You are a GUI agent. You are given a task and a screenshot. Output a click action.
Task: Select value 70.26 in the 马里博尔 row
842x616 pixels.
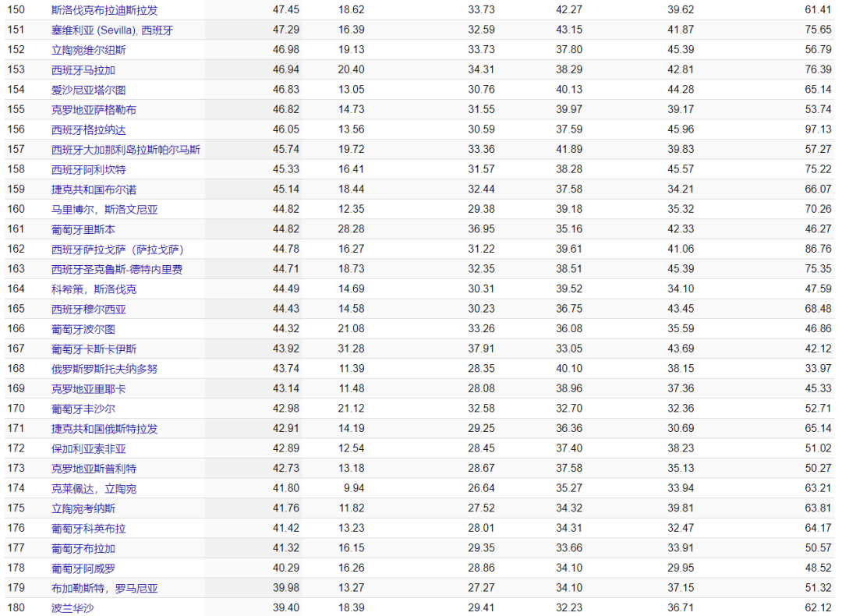[x=819, y=209]
